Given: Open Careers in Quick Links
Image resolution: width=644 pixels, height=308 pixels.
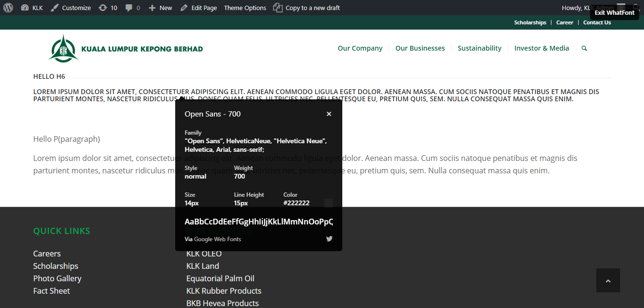Looking at the screenshot, I should click(47, 254).
